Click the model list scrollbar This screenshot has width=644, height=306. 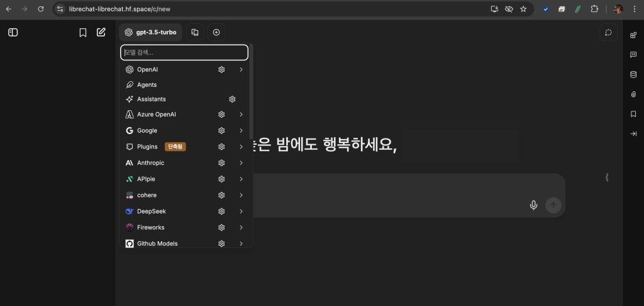coord(252,91)
